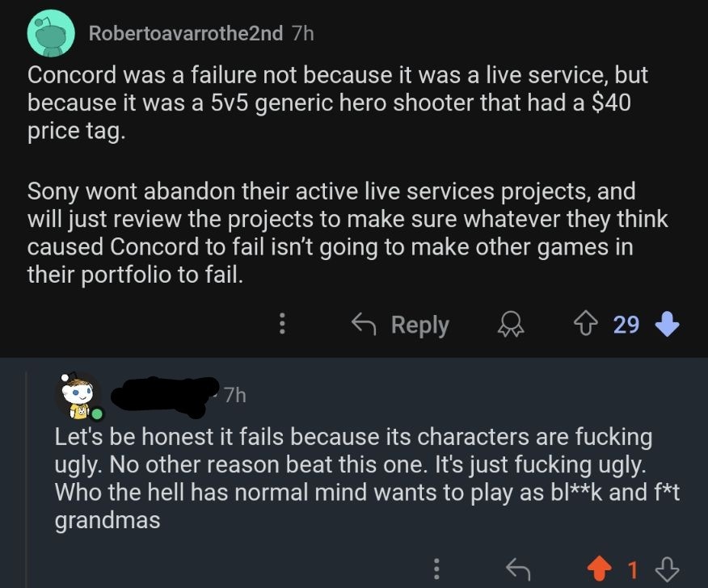Click the 7h timestamp on the nested reply
The width and height of the screenshot is (708, 588).
[234, 395]
